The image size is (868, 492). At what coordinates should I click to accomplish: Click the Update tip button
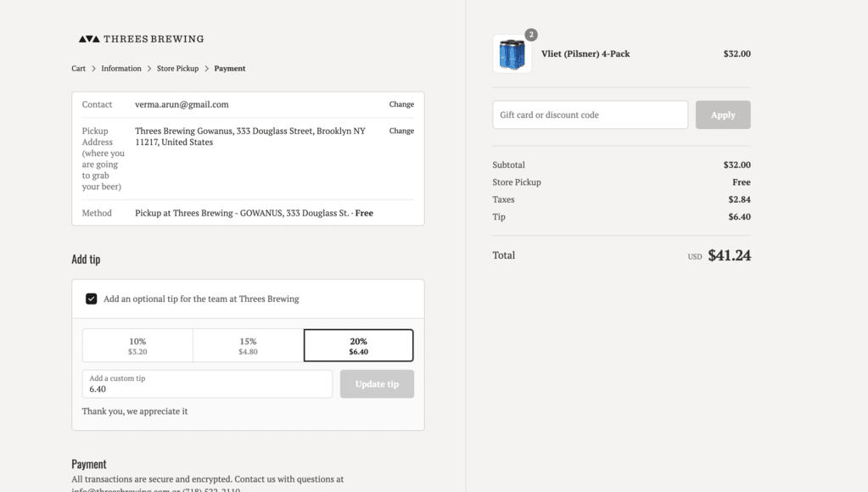pos(377,384)
